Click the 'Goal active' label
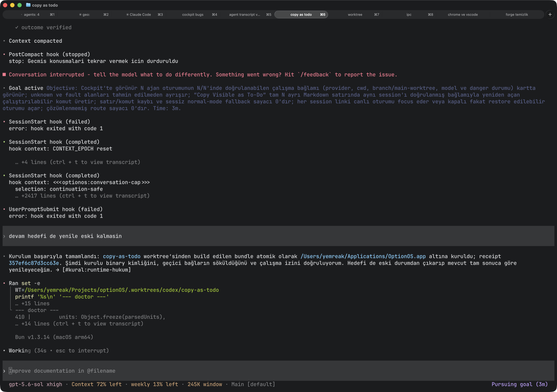This screenshot has height=392, width=557. pos(26,88)
